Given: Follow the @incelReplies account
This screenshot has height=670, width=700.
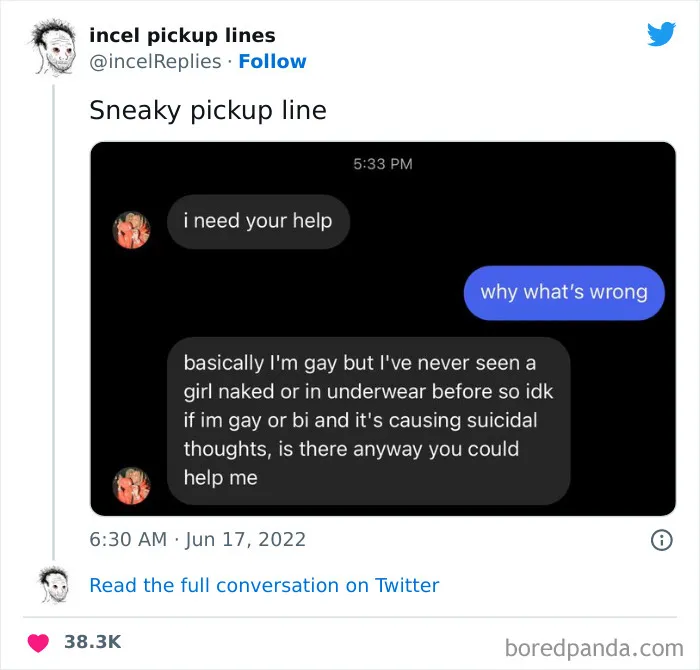Looking at the screenshot, I should (x=272, y=62).
